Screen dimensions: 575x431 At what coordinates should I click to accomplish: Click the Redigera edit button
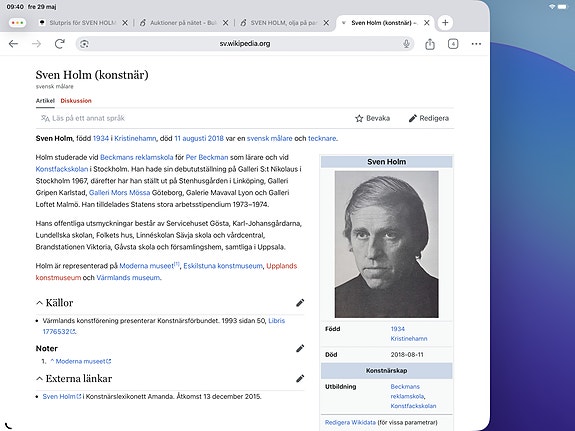[429, 118]
